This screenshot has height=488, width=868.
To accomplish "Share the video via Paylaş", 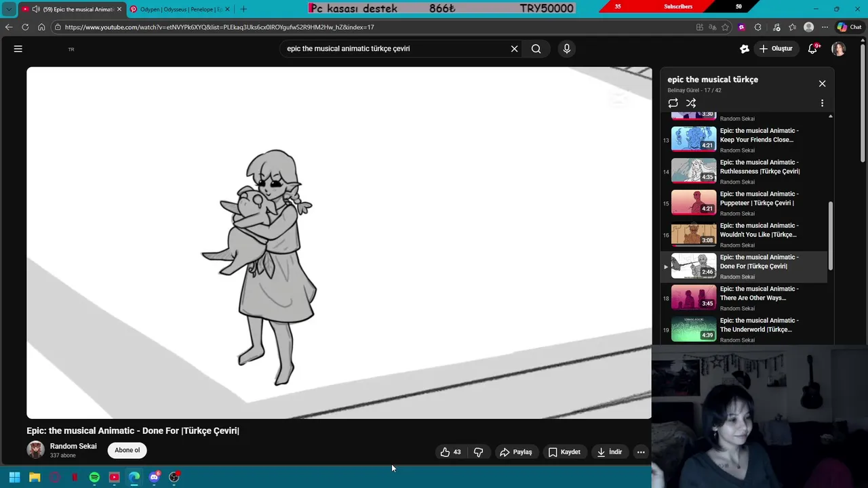I will [515, 452].
